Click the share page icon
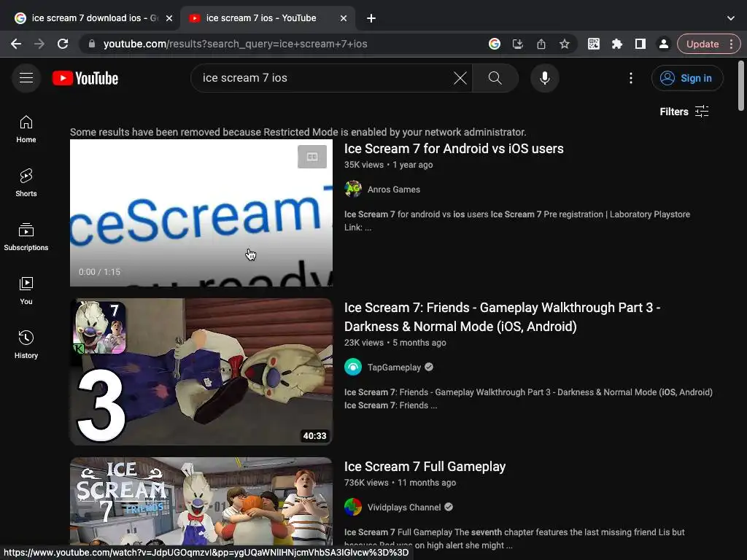 tap(541, 44)
